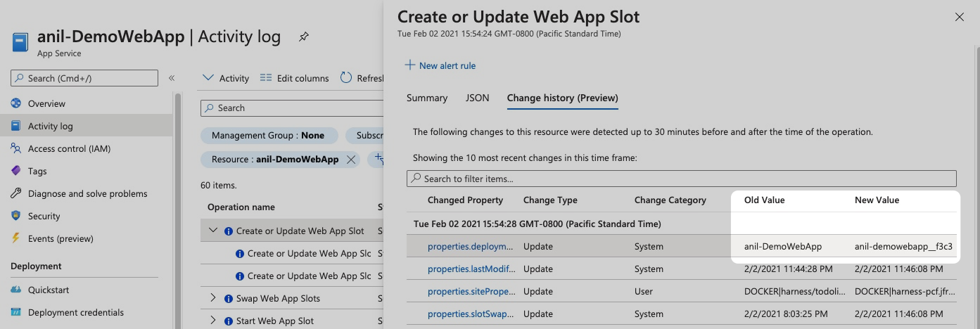The width and height of the screenshot is (980, 329).
Task: Open the properties.lastModif... change link
Action: coord(471,269)
